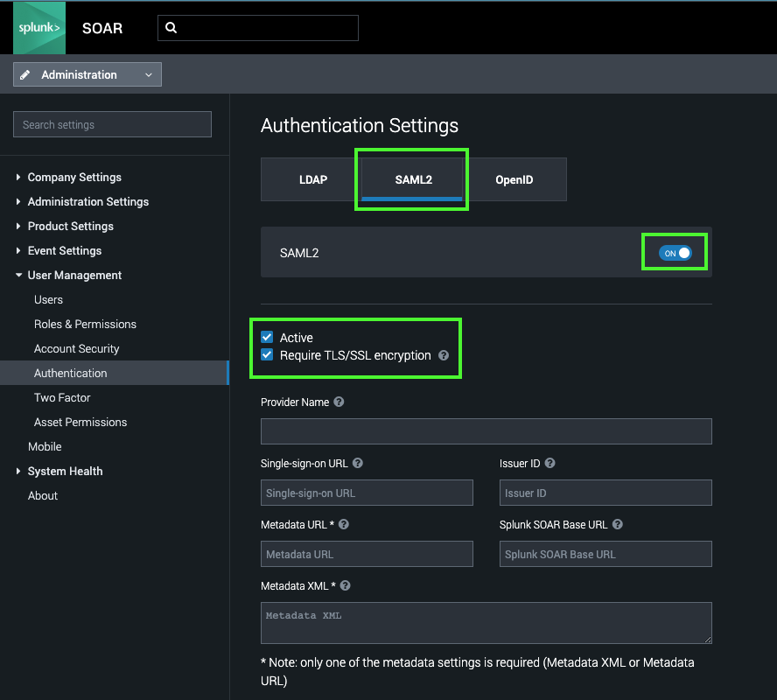The image size is (777, 700).
Task: Open the Administration dropdown menu
Action: click(x=87, y=74)
